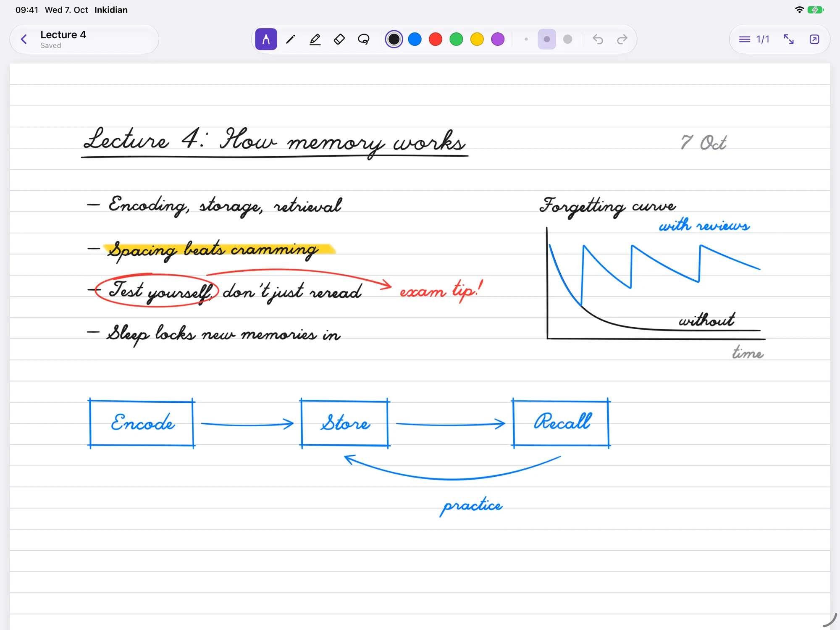
Task: Redo the last stroke
Action: (x=622, y=39)
